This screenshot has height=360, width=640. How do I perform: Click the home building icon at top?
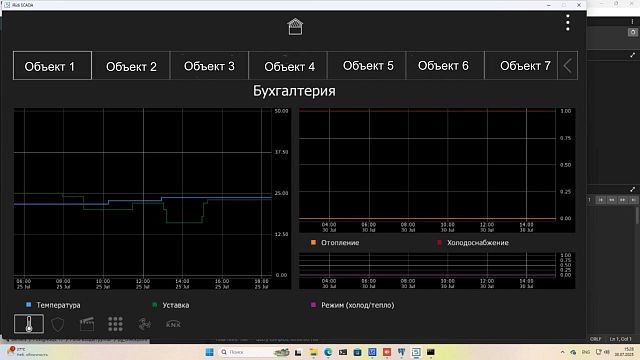(x=295, y=27)
